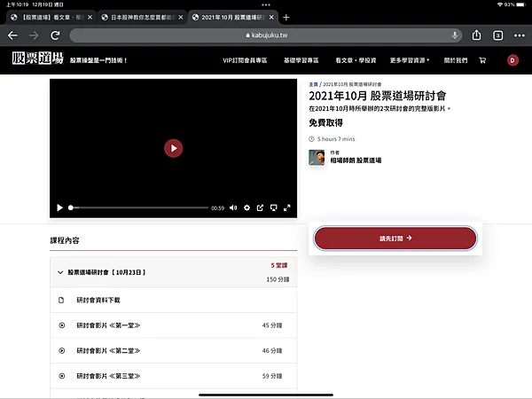Click author name 相場師朗 股票道場
Image resolution: width=532 pixels, height=399 pixels.
point(356,160)
